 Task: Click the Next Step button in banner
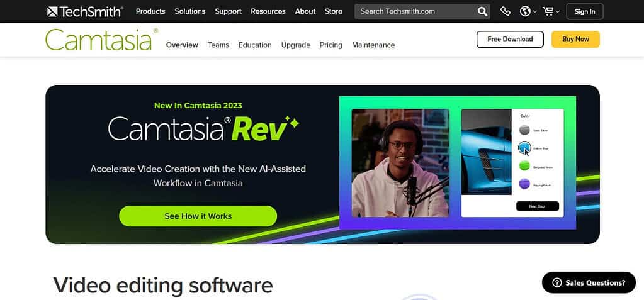click(537, 206)
